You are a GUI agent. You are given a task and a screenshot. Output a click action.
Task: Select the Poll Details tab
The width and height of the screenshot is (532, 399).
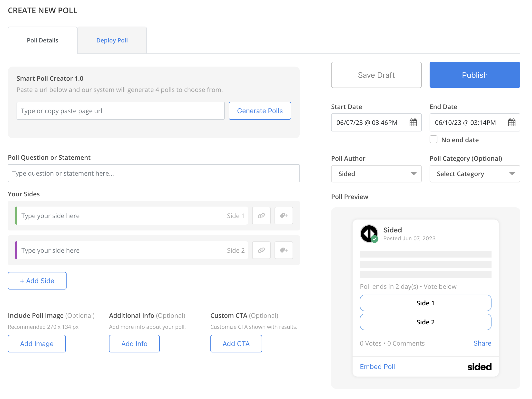pyautogui.click(x=42, y=40)
